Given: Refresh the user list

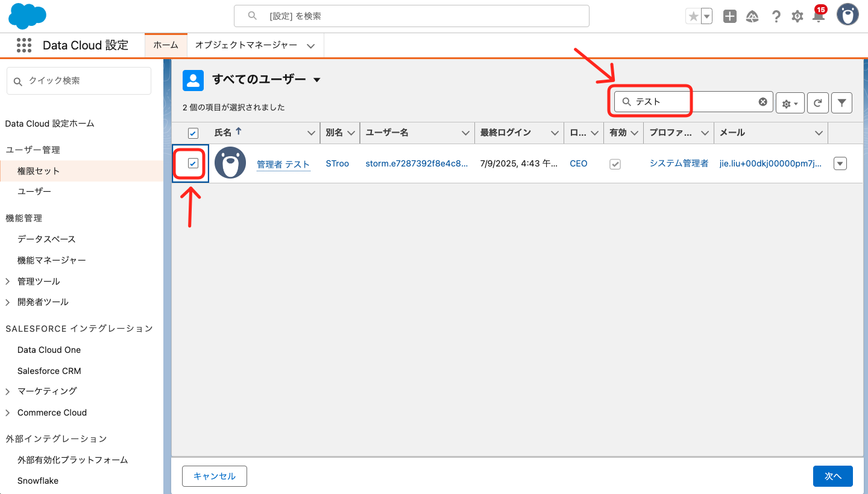Looking at the screenshot, I should (818, 103).
